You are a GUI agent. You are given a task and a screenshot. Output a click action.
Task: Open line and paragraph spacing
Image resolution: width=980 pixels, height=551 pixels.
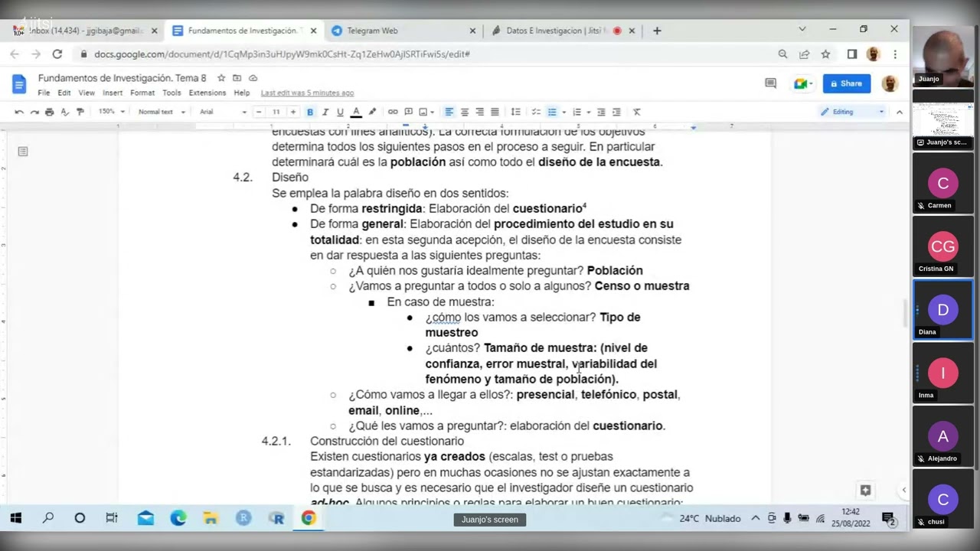tap(515, 112)
